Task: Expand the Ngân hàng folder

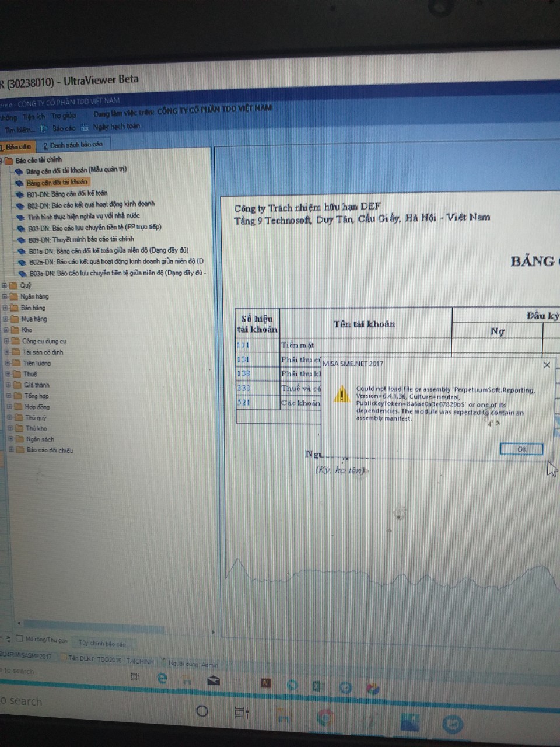Action: click(x=5, y=296)
